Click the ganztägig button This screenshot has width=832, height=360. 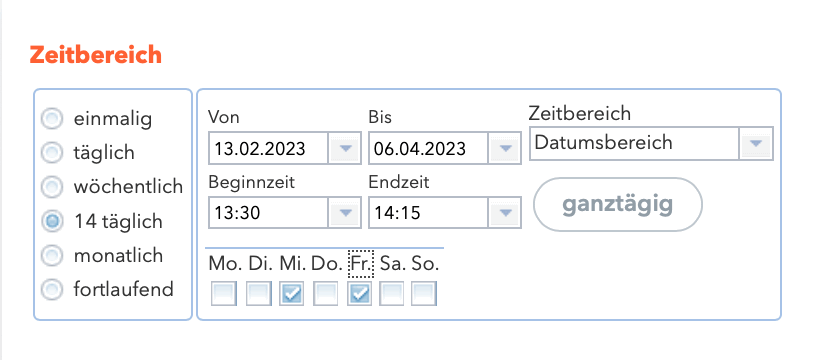[x=618, y=204]
